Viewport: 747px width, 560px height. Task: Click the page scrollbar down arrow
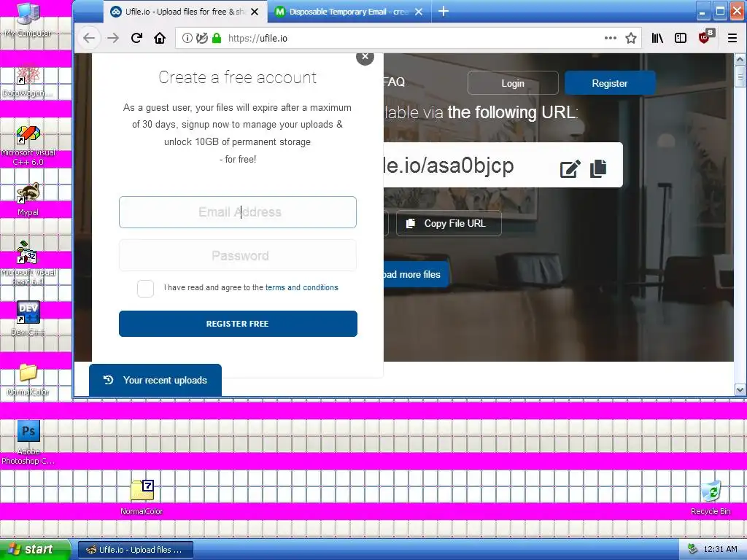740,390
